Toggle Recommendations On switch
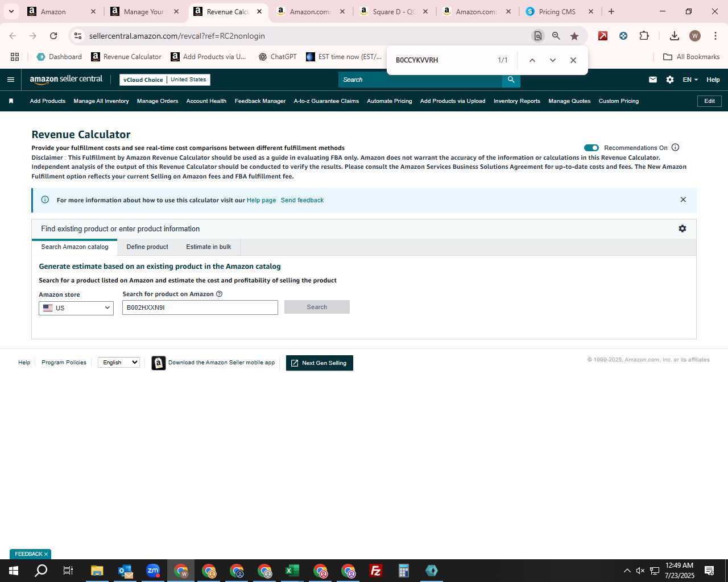 point(591,148)
